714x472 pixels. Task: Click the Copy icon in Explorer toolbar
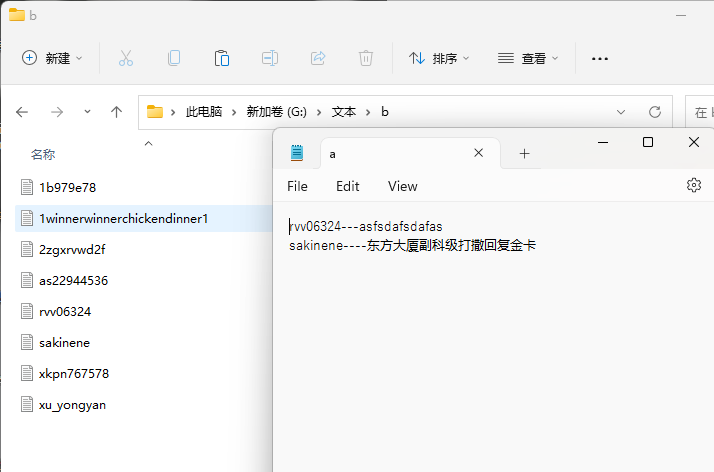(174, 58)
